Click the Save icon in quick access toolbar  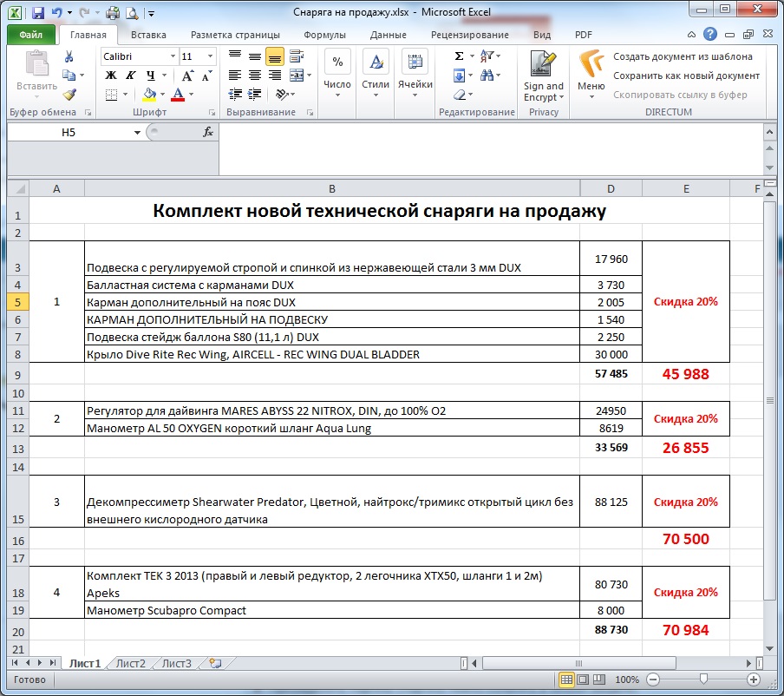point(37,13)
